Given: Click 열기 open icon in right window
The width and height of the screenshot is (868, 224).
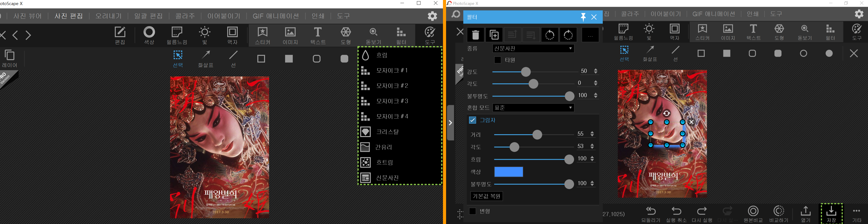Looking at the screenshot, I should [806, 214].
